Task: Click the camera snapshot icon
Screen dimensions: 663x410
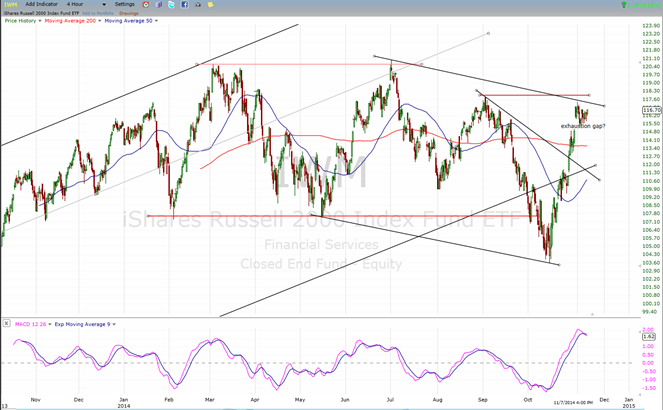Action: (x=197, y=5)
